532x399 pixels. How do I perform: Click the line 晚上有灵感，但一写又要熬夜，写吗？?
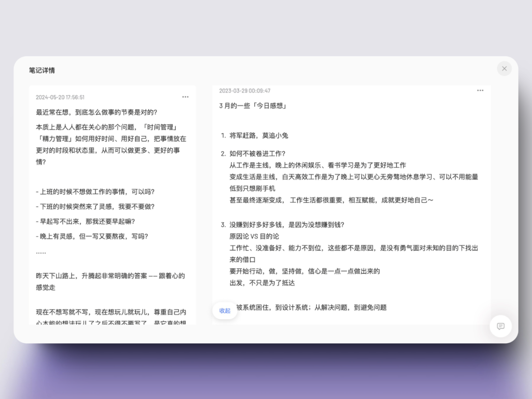click(92, 236)
